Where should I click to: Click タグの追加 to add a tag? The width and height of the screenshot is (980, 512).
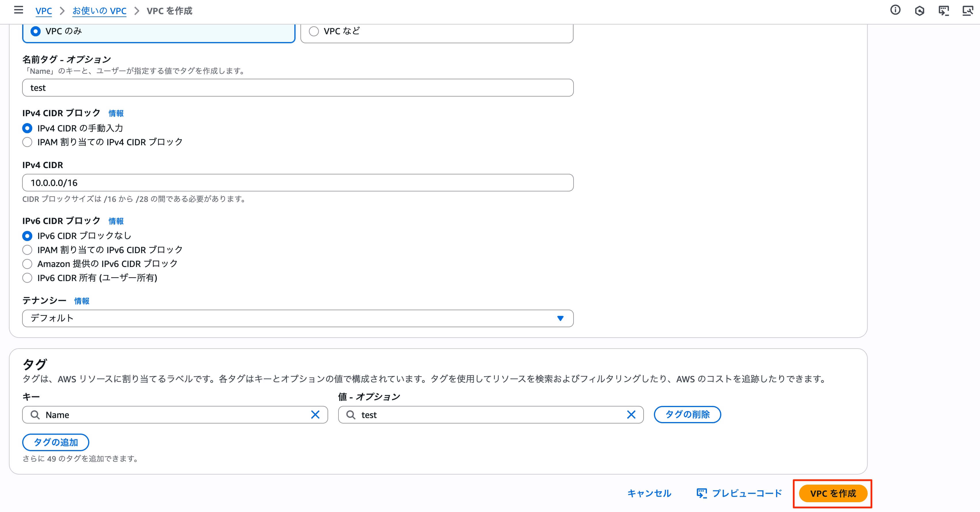point(56,442)
